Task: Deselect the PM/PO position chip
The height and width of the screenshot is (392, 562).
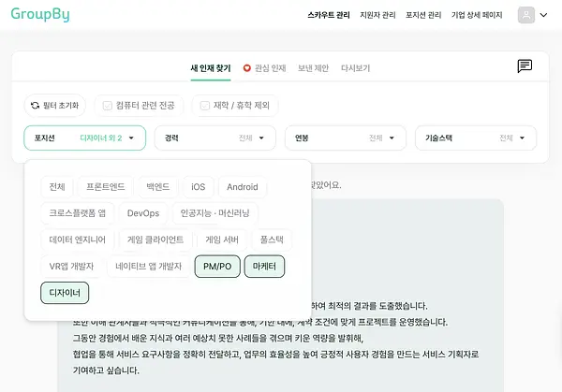Action: coord(217,267)
